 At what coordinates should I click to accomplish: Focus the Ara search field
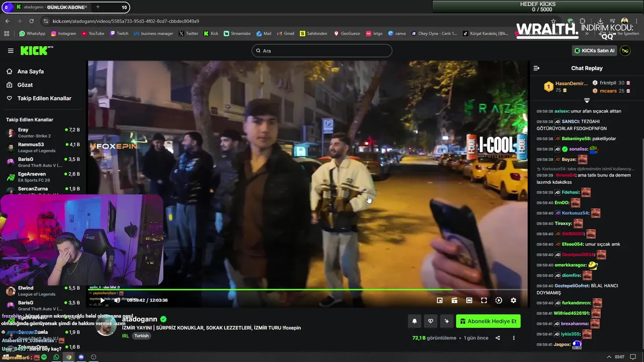(322, 51)
